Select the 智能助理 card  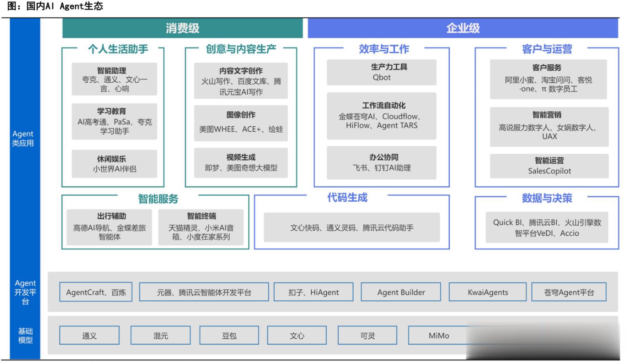[x=114, y=79]
